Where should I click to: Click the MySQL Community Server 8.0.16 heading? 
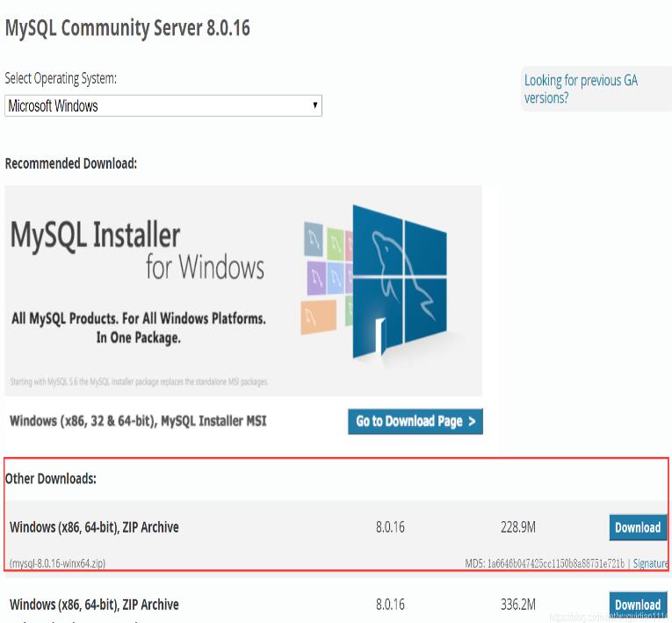(127, 29)
